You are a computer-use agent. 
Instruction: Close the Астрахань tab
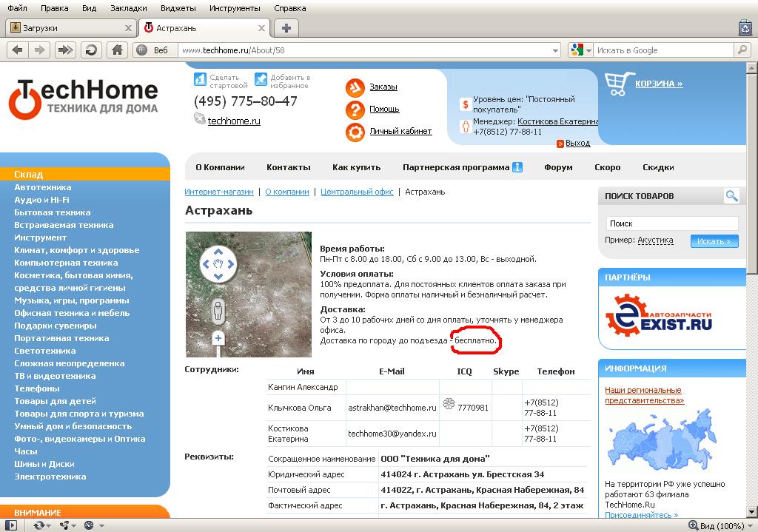pyautogui.click(x=261, y=28)
